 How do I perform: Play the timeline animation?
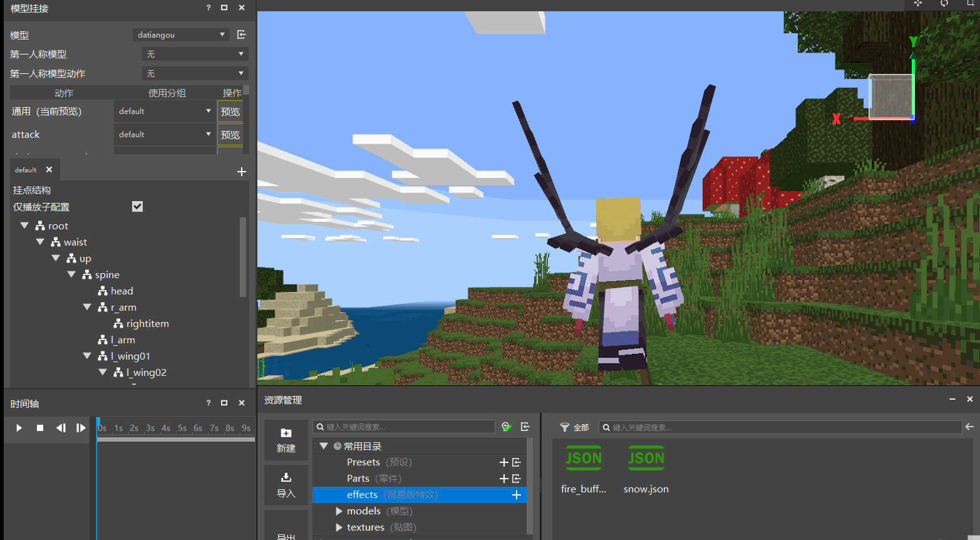click(x=19, y=428)
